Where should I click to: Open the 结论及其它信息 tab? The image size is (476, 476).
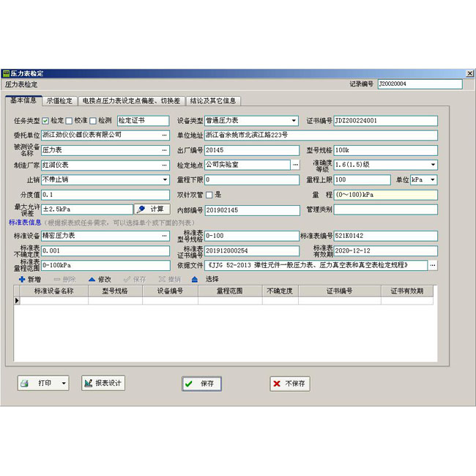(212, 101)
